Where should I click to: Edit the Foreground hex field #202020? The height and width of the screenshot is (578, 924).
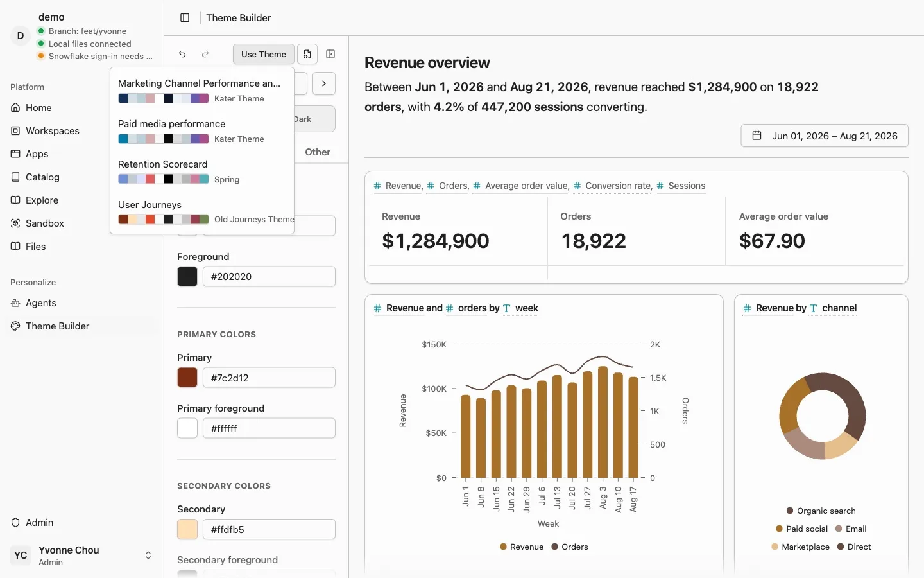click(269, 277)
